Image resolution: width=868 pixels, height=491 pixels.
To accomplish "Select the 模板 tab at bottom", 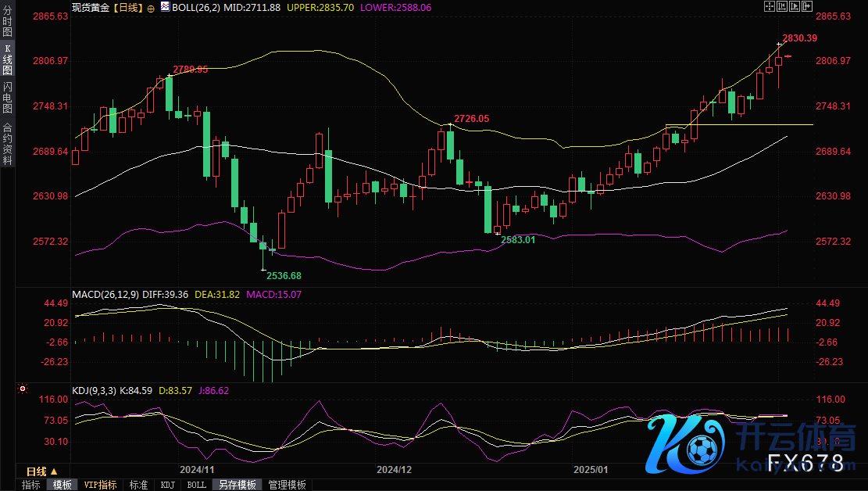I will coord(62,485).
